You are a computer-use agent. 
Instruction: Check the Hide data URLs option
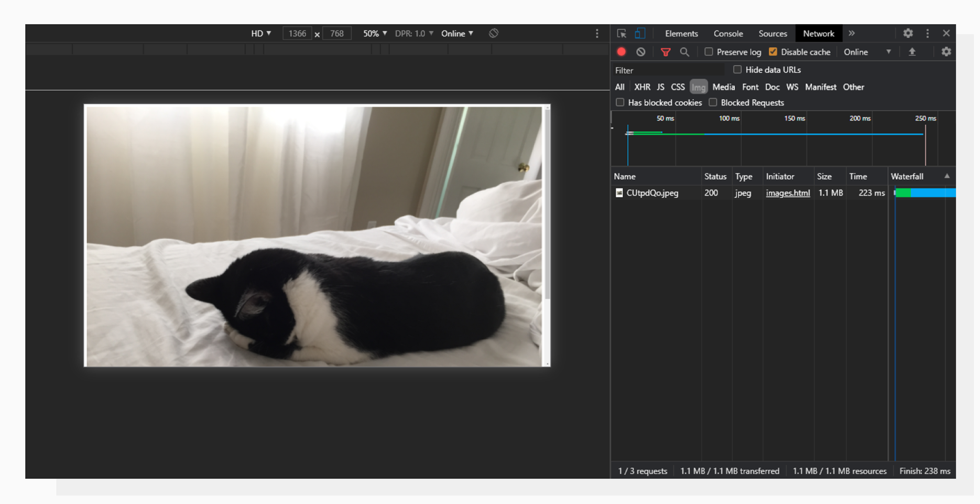737,69
